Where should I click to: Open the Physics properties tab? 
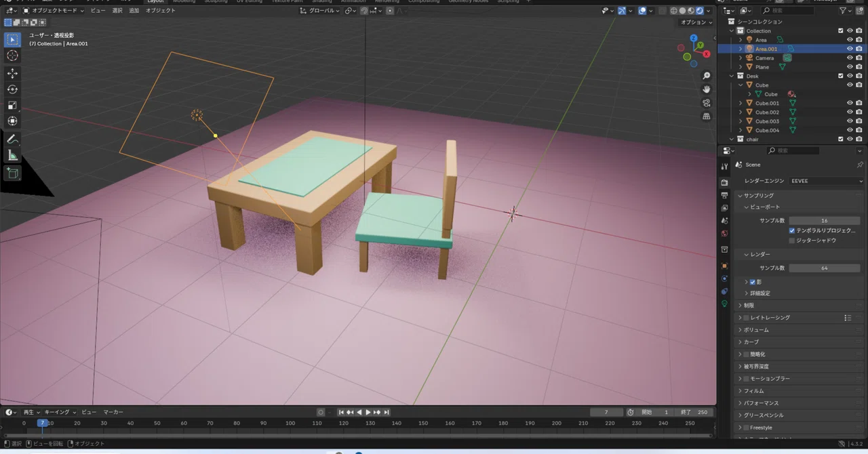(x=724, y=278)
